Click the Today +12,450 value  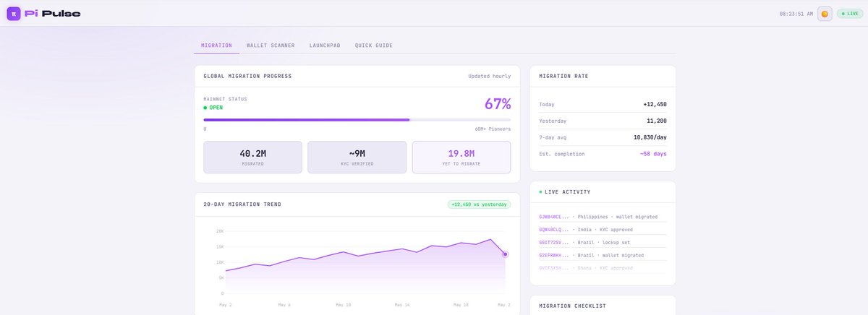click(x=655, y=104)
